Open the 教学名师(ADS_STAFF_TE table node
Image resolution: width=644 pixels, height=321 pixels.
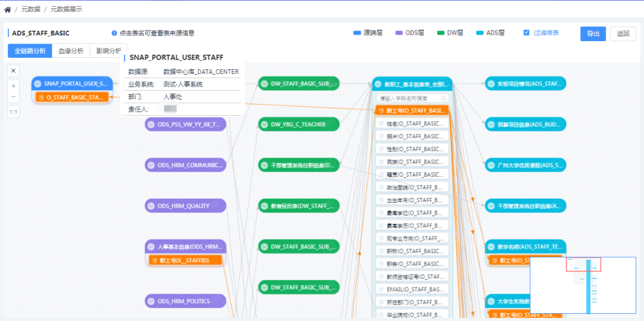[x=526, y=246]
